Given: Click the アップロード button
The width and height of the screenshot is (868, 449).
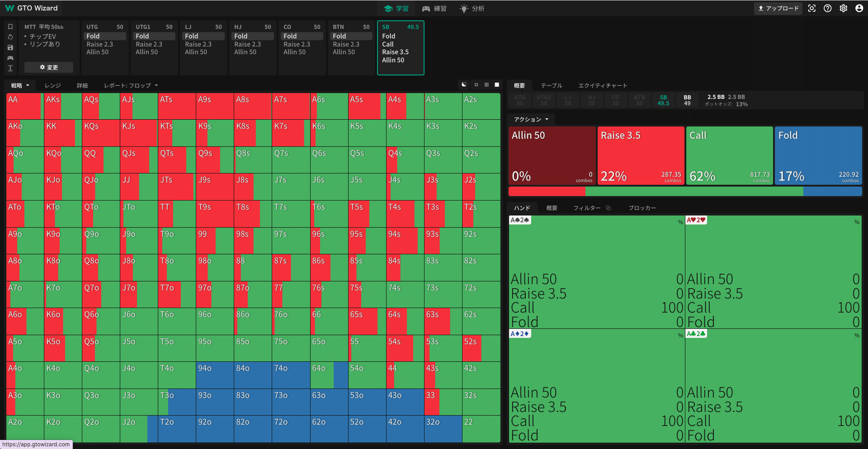Looking at the screenshot, I should click(778, 9).
